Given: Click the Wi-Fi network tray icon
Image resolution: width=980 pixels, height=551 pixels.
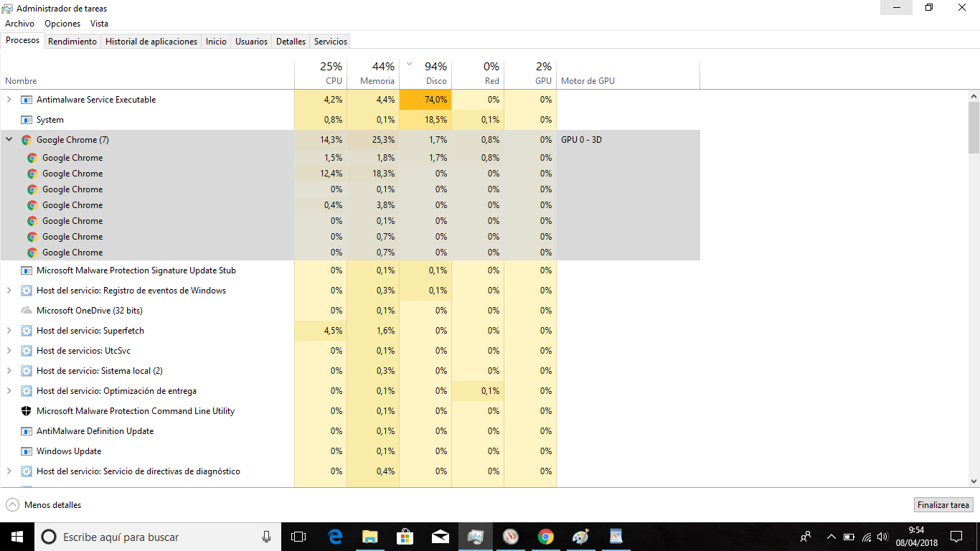Looking at the screenshot, I should click(866, 537).
